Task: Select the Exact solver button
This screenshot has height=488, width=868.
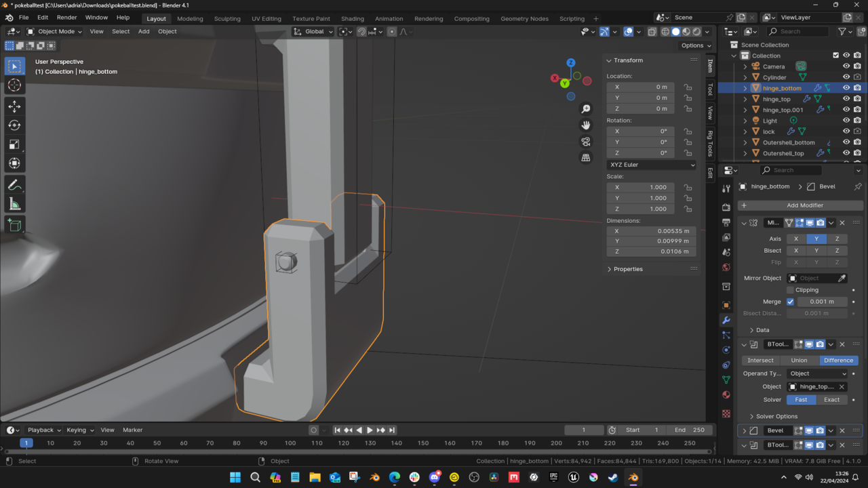Action: pos(831,400)
